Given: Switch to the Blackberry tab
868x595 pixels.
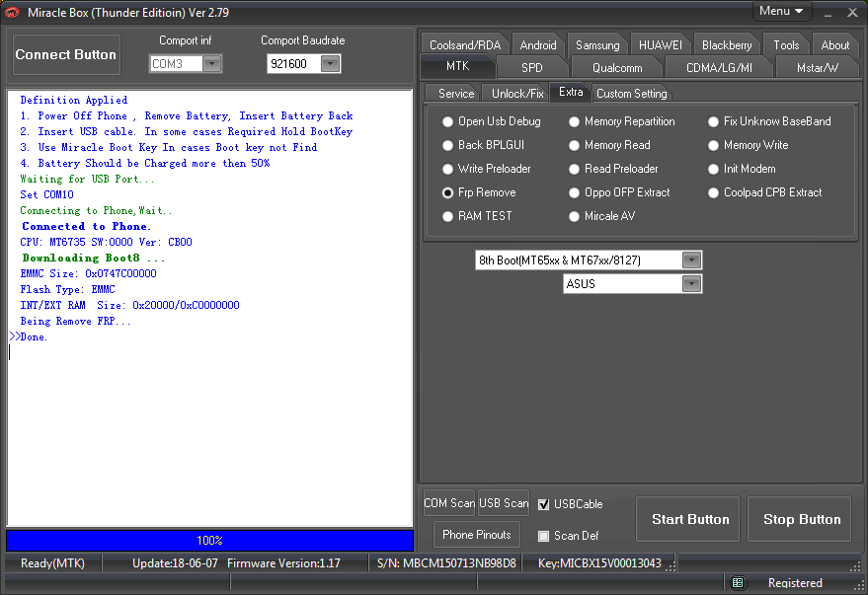Looking at the screenshot, I should point(727,45).
